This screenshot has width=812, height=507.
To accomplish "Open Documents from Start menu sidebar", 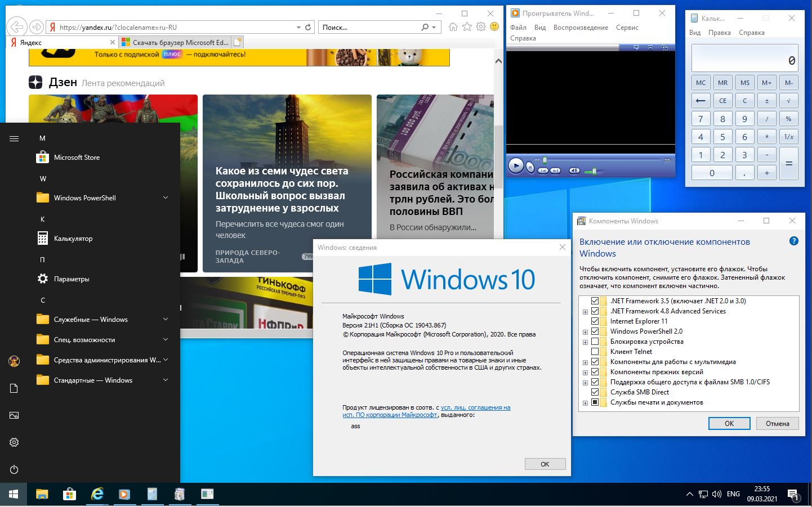I will [x=14, y=388].
